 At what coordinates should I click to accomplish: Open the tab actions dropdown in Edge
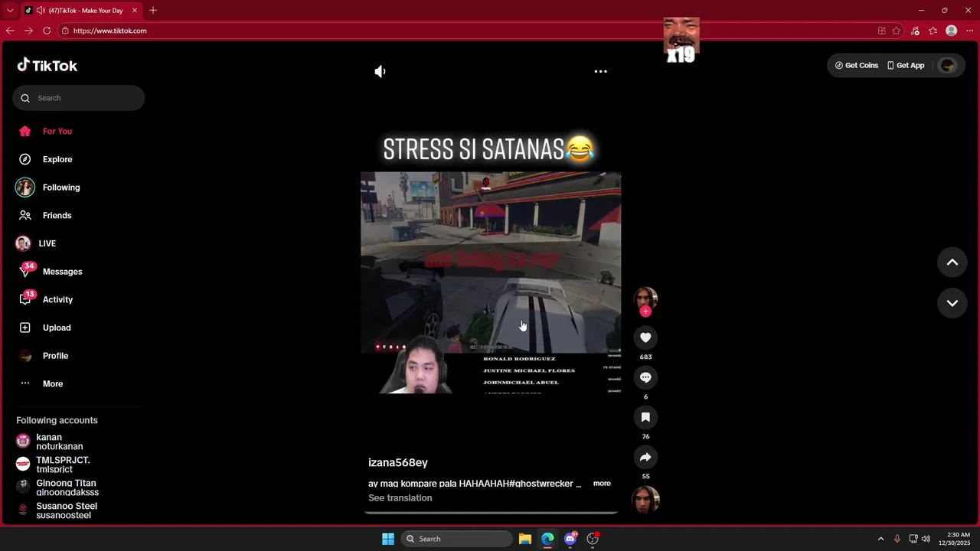click(x=10, y=11)
